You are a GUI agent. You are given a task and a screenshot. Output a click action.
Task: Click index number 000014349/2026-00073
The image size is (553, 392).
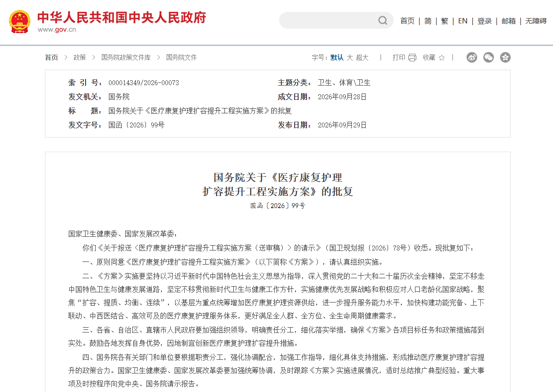pyautogui.click(x=144, y=83)
